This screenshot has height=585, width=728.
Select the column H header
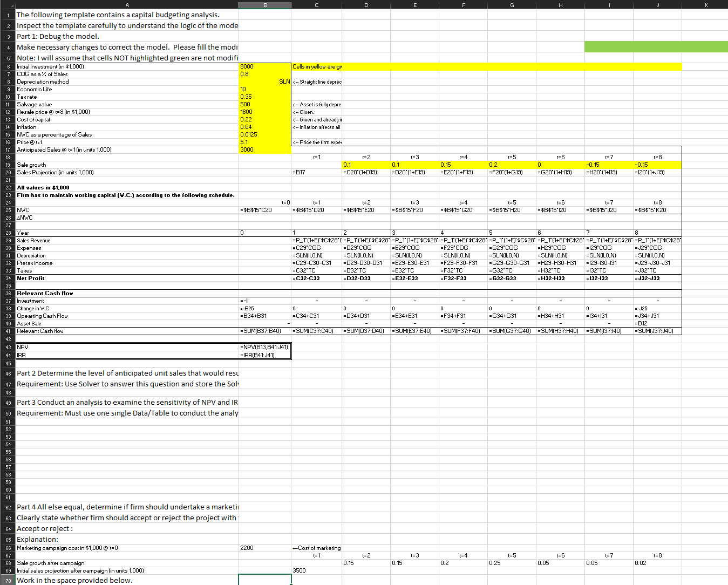[561, 5]
